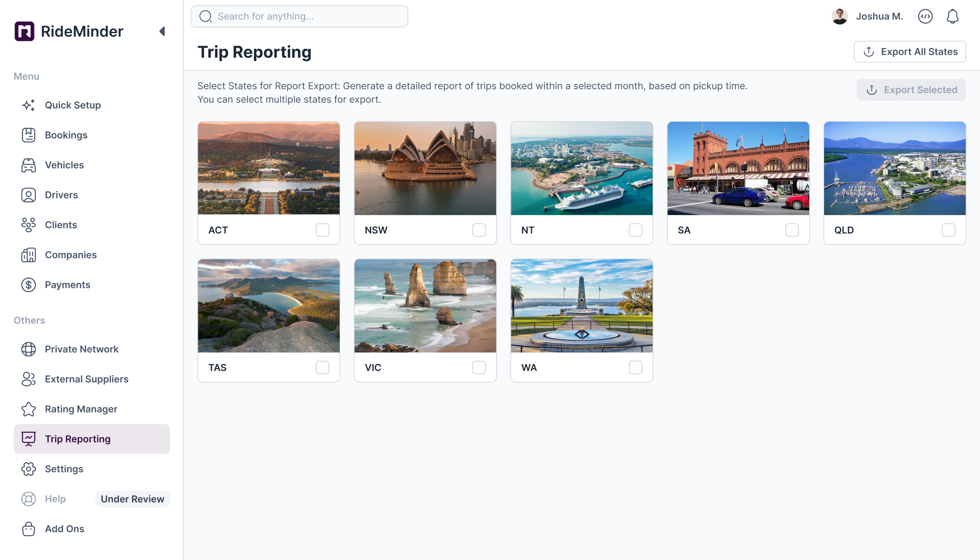Click the External Suppliers people icon
Viewport: 980px width, 560px height.
point(28,379)
